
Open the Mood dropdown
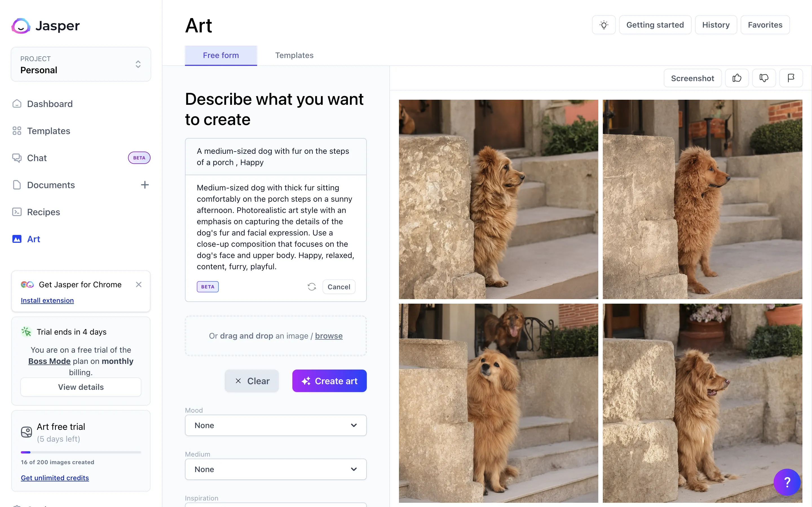[275, 425]
